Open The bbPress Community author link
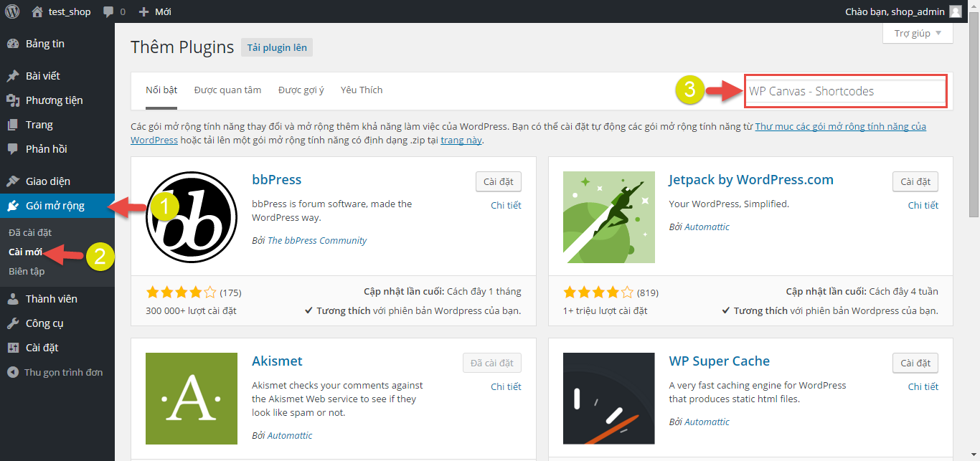This screenshot has width=980, height=461. coord(317,240)
